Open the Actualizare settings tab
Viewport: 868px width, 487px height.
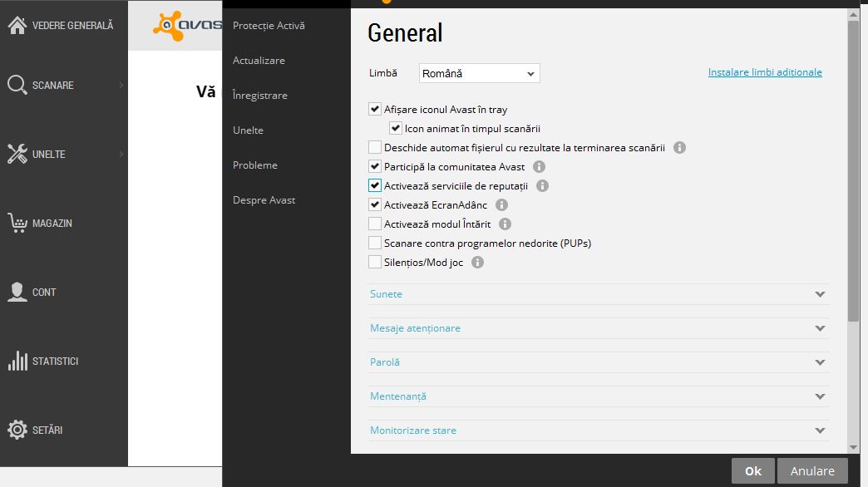point(259,61)
